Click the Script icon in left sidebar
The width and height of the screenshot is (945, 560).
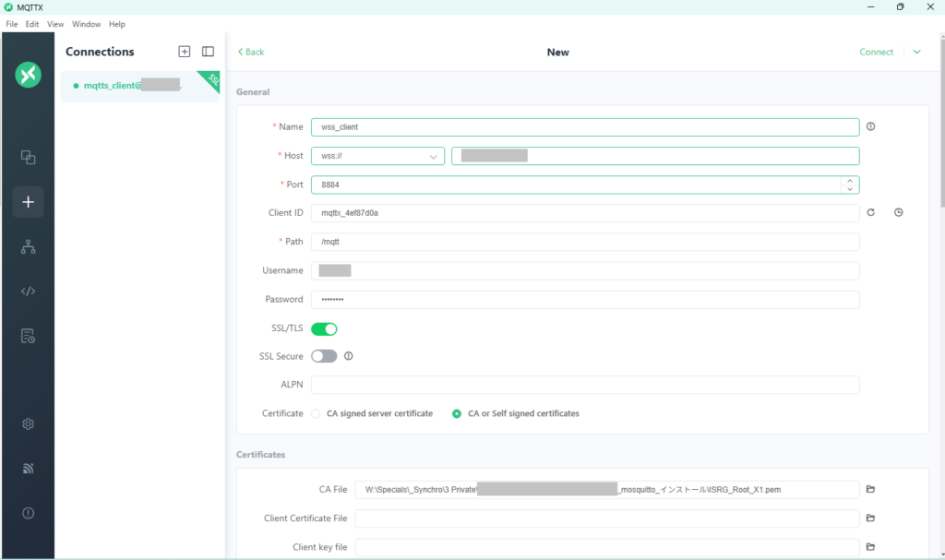coord(28,292)
